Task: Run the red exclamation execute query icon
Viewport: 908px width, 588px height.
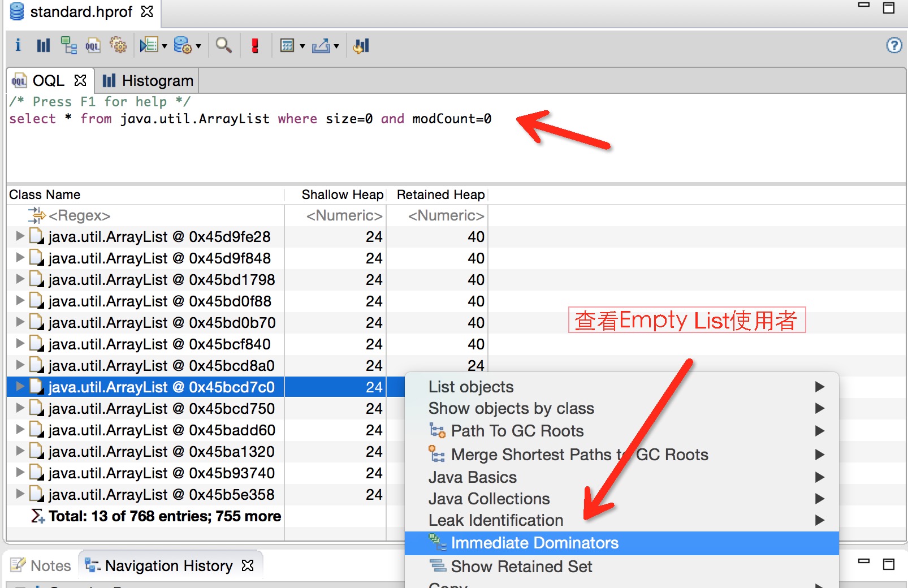Action: pyautogui.click(x=255, y=45)
